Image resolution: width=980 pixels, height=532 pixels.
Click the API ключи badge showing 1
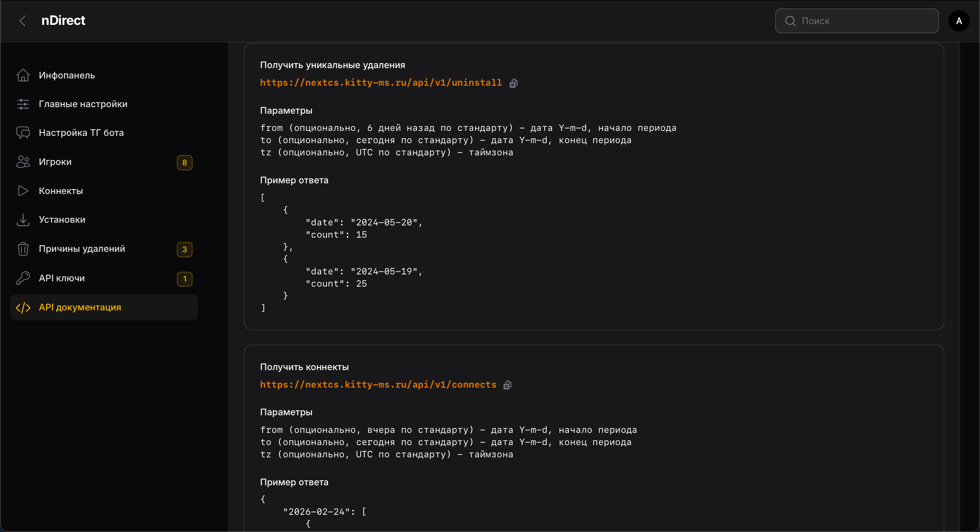click(185, 279)
